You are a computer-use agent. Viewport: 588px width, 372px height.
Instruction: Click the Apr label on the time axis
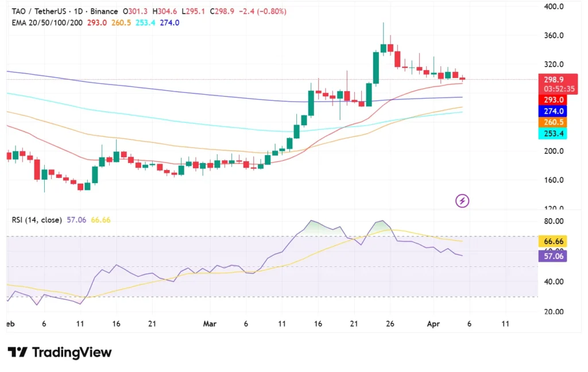click(x=434, y=323)
